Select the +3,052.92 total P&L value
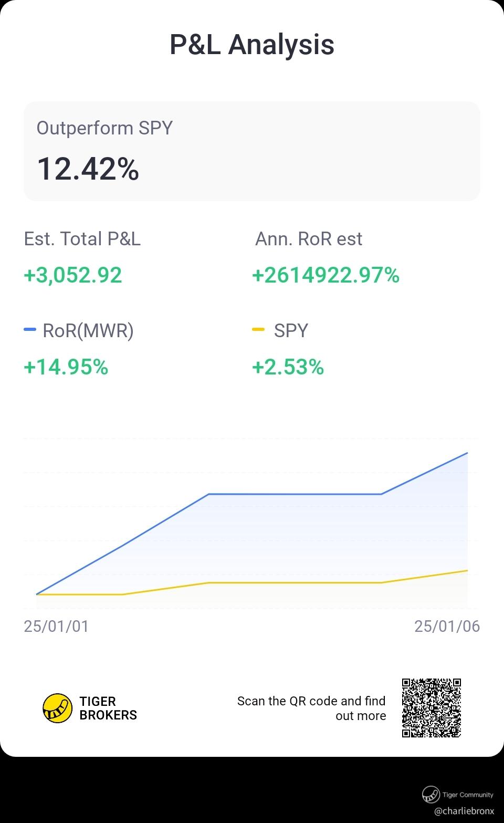This screenshot has height=823, width=504. click(x=73, y=275)
